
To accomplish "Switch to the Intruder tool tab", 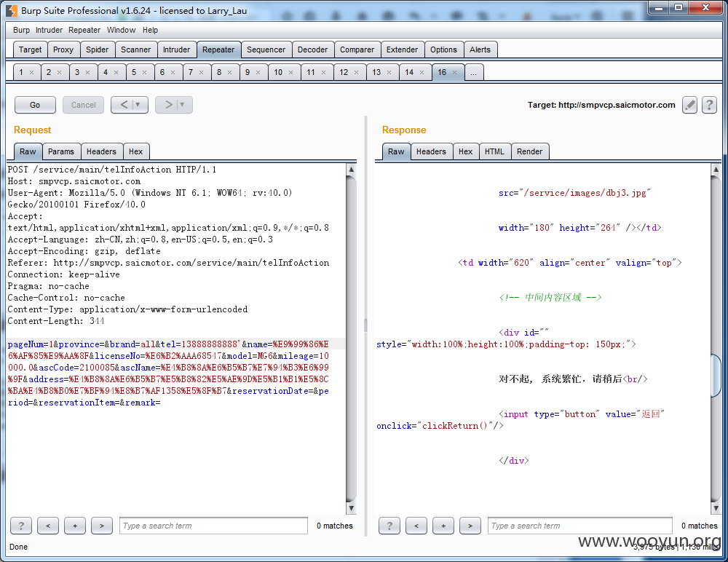I will click(x=176, y=50).
